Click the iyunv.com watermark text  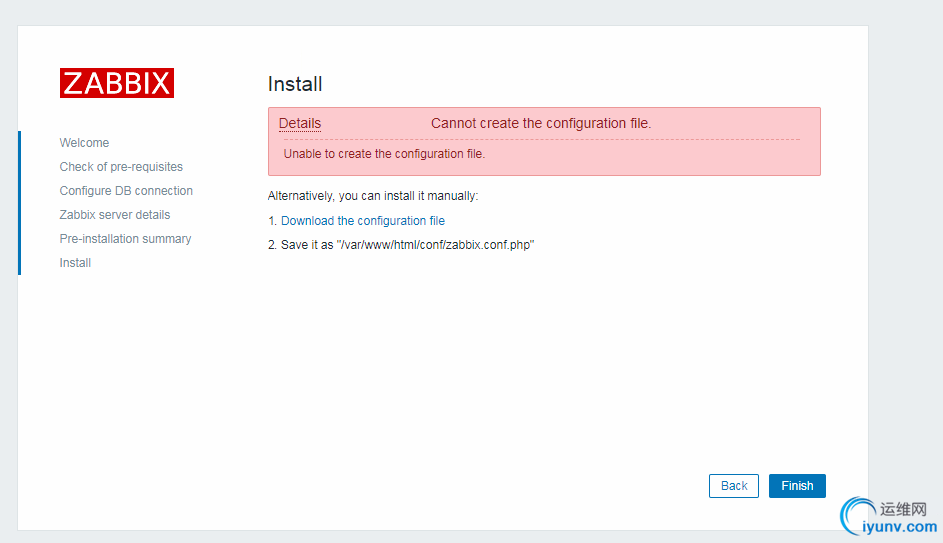(x=900, y=527)
